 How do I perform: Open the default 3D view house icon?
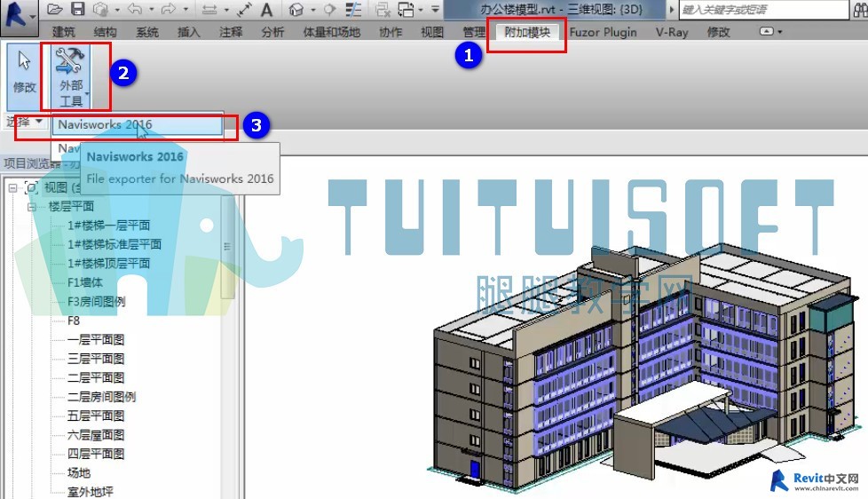coord(296,10)
